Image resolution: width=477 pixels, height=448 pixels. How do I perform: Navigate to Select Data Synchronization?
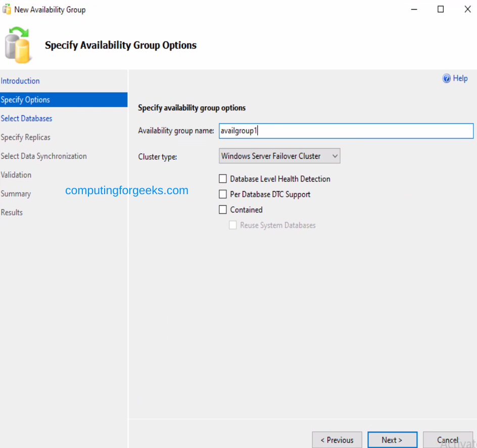click(x=43, y=156)
